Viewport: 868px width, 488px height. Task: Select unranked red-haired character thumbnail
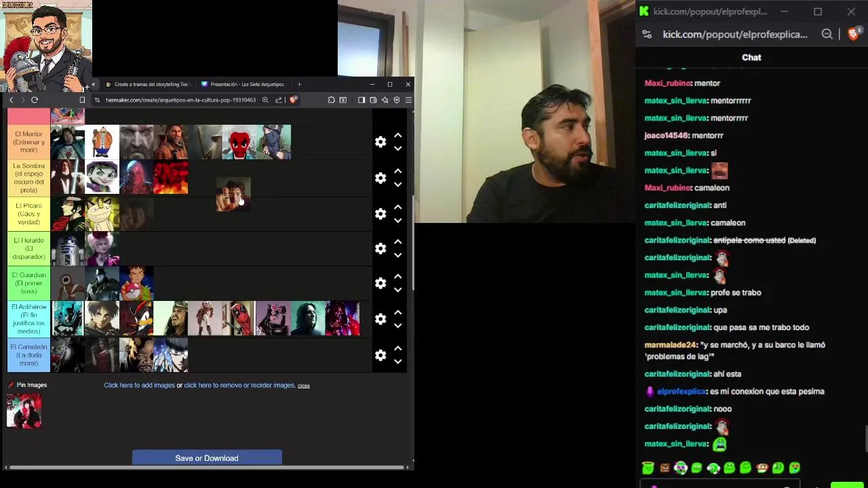click(x=24, y=411)
